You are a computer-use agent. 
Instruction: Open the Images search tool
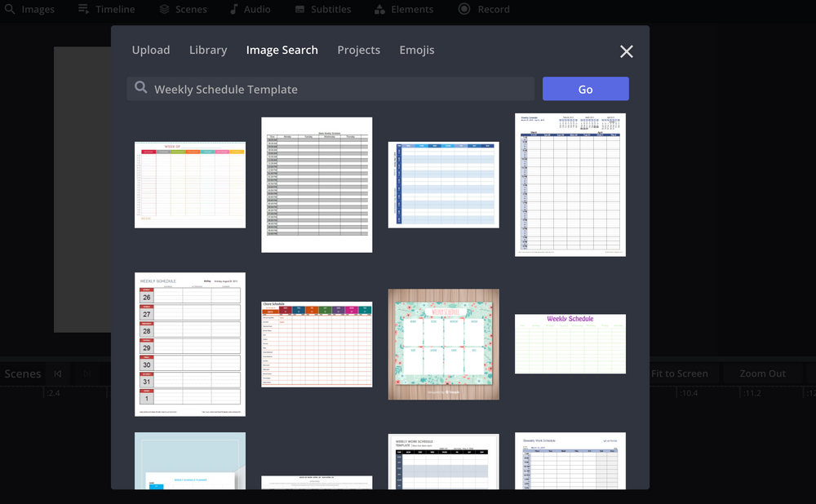(x=30, y=9)
